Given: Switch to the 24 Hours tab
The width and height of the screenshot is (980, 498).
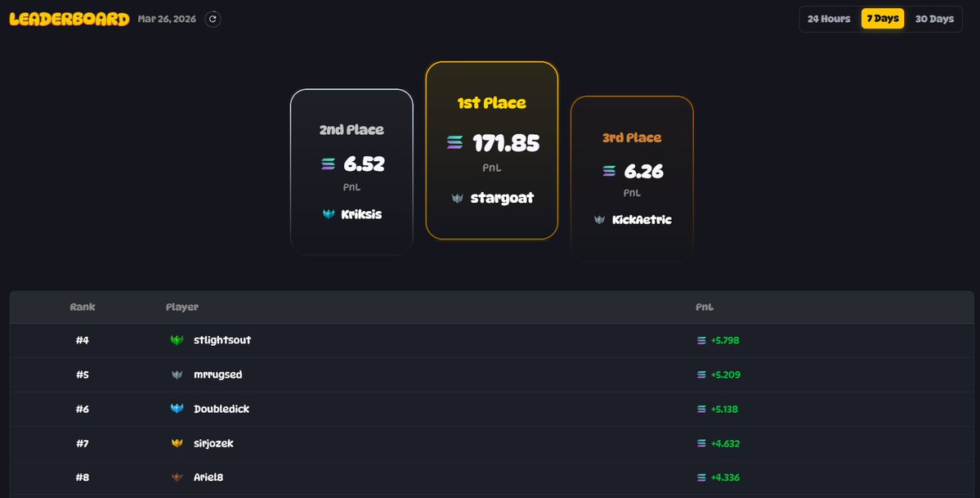Looking at the screenshot, I should (829, 19).
